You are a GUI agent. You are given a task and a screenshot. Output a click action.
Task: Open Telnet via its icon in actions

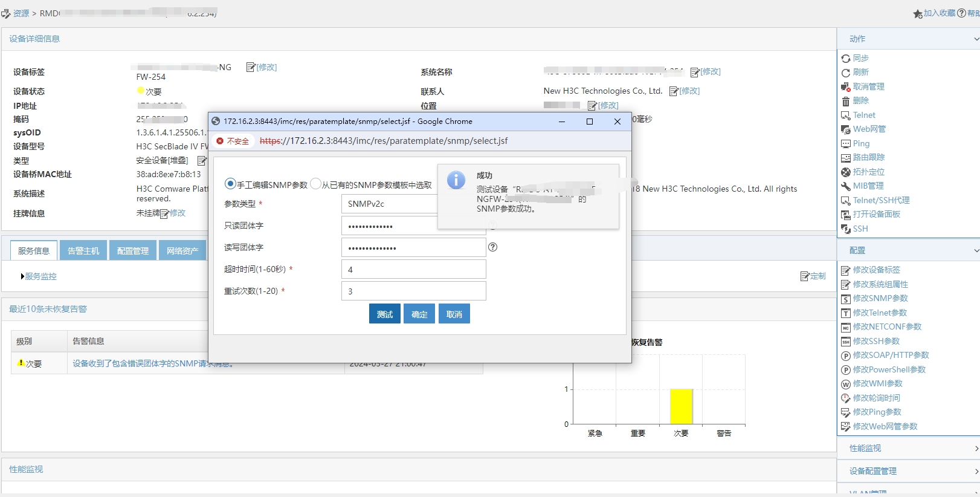(x=846, y=115)
